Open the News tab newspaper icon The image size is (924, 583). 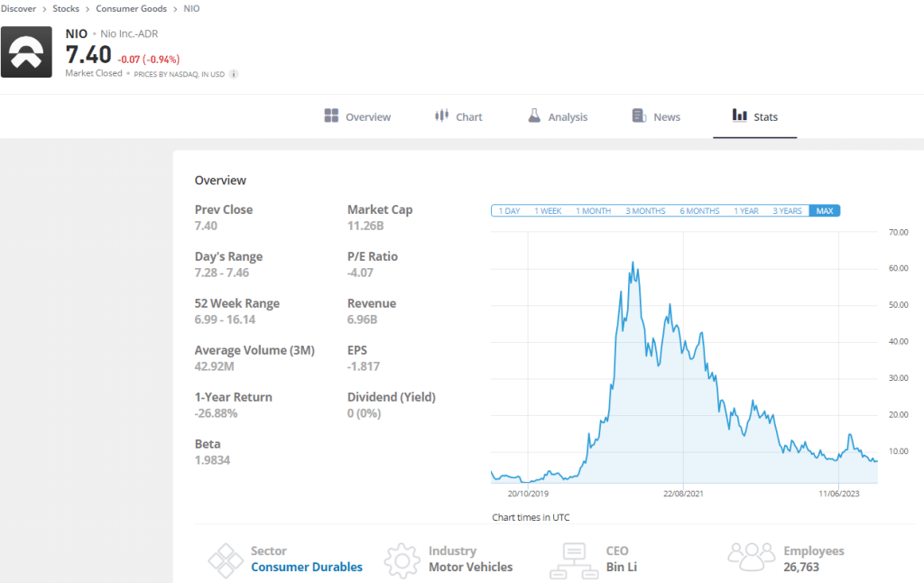(x=638, y=116)
